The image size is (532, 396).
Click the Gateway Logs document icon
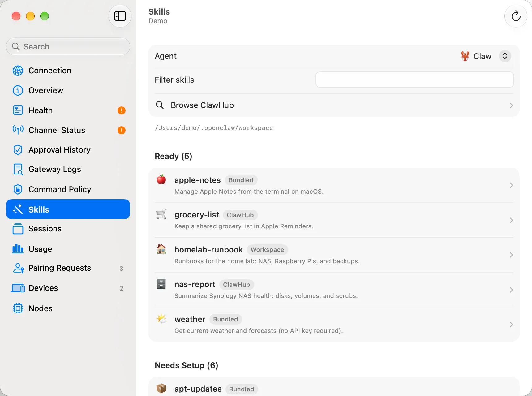(x=18, y=169)
